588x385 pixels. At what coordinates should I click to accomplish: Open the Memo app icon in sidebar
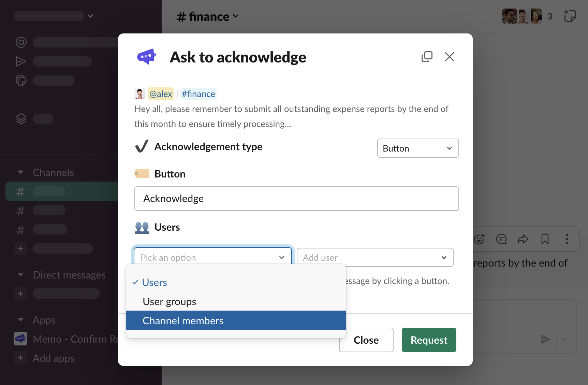(x=20, y=339)
